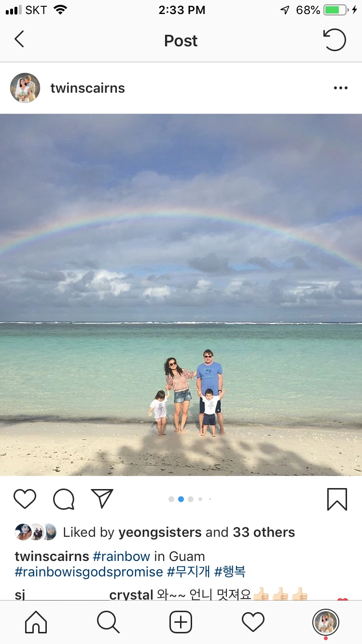This screenshot has height=644, width=362.
Task: Tap the family beach photo
Action: click(181, 294)
